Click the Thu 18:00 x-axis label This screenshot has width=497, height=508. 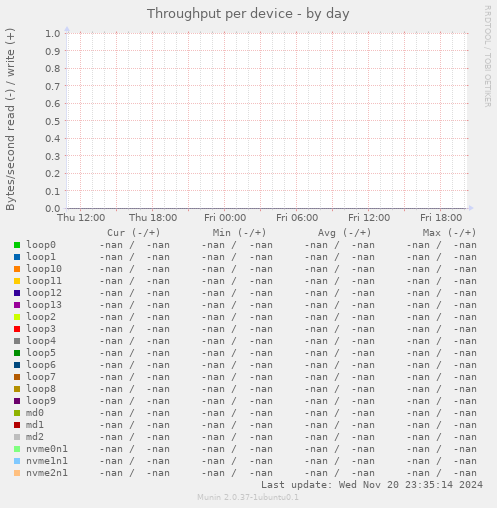click(153, 218)
